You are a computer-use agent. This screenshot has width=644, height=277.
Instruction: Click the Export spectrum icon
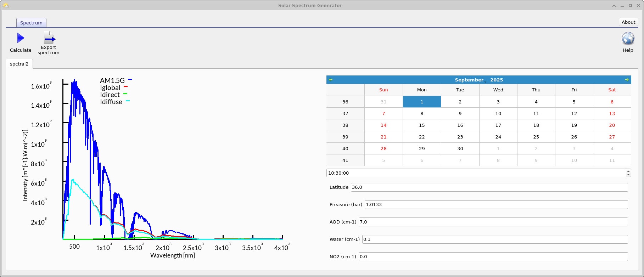coord(49,38)
